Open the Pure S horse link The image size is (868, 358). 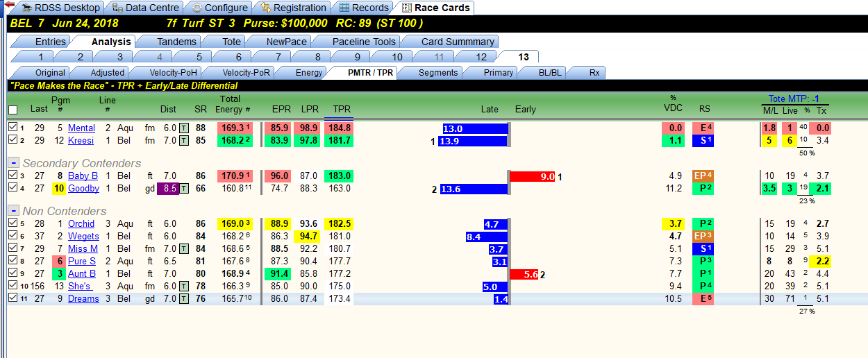[x=82, y=262]
